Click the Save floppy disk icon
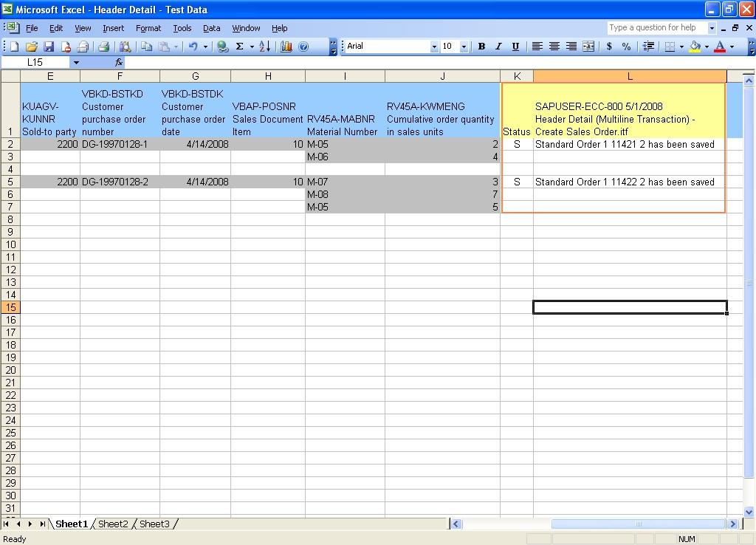This screenshot has height=545, width=756. (x=49, y=47)
